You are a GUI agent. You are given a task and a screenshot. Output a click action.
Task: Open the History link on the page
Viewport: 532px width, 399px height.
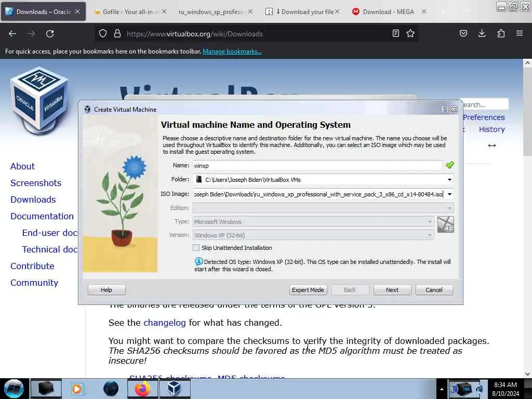click(492, 129)
